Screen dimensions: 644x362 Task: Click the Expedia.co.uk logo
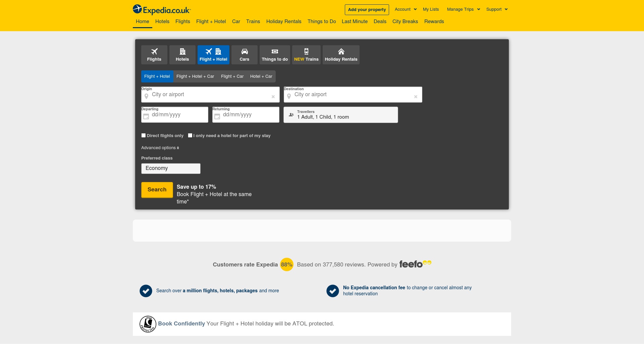(162, 10)
